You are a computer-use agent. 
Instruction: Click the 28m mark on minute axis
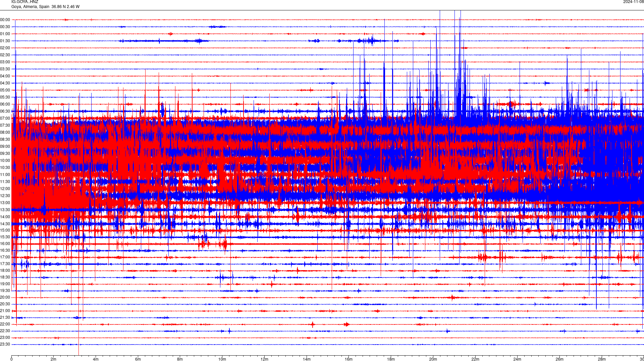coord(602,359)
